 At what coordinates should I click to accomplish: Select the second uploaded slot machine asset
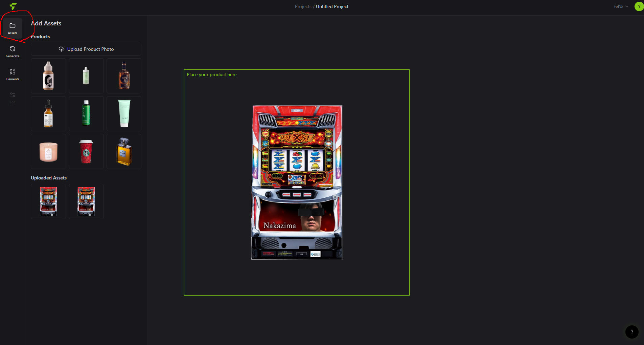click(x=86, y=201)
